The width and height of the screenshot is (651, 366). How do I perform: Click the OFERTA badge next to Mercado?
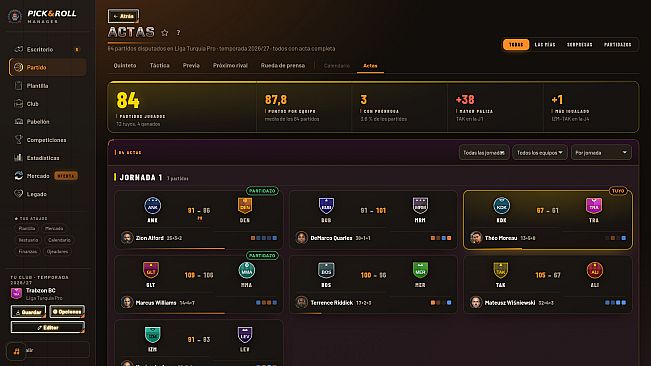(x=66, y=176)
